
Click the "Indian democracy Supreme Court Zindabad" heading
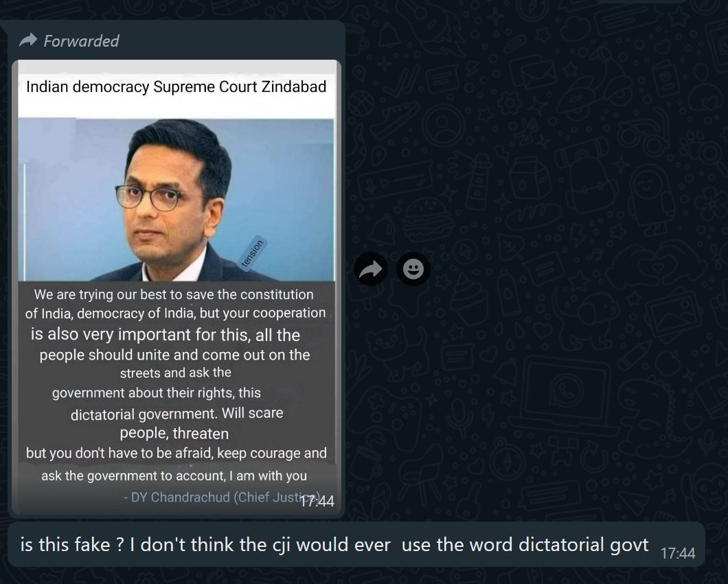point(176,86)
